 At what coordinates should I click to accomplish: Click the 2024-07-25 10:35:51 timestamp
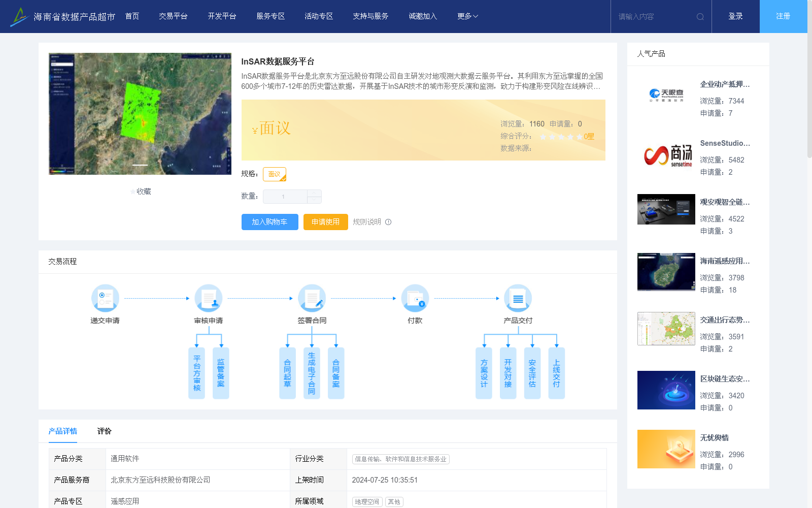[385, 480]
